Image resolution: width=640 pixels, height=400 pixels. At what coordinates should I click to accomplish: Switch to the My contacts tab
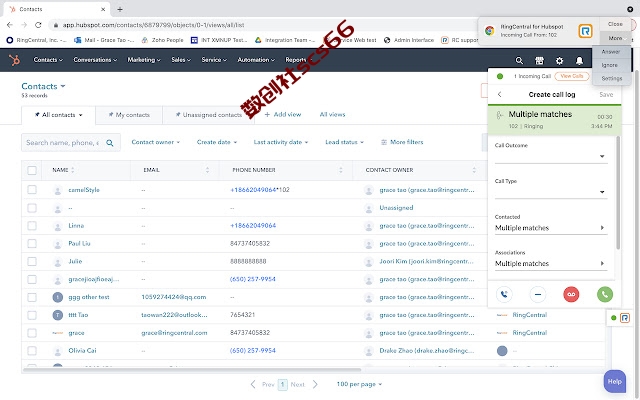coord(129,115)
